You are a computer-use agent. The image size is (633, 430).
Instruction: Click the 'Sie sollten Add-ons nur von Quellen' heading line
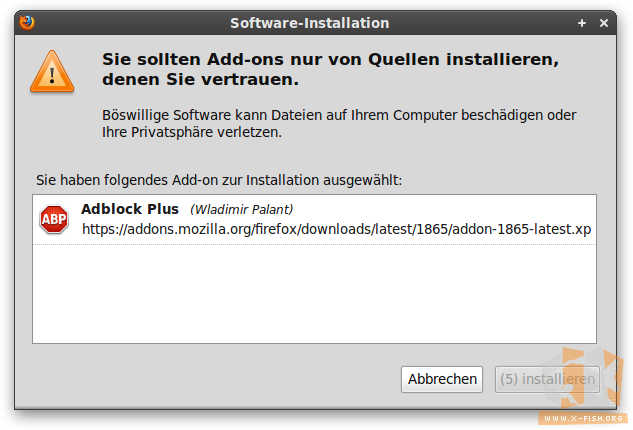330,59
